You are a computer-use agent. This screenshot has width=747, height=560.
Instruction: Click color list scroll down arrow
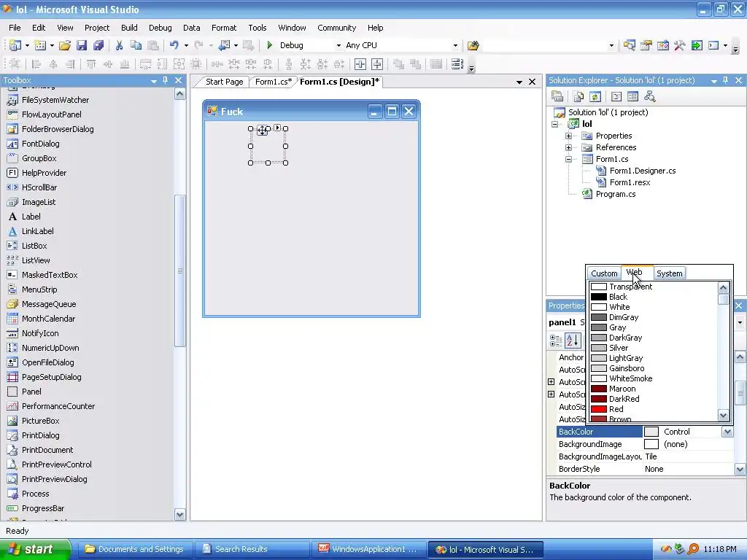[x=723, y=415]
